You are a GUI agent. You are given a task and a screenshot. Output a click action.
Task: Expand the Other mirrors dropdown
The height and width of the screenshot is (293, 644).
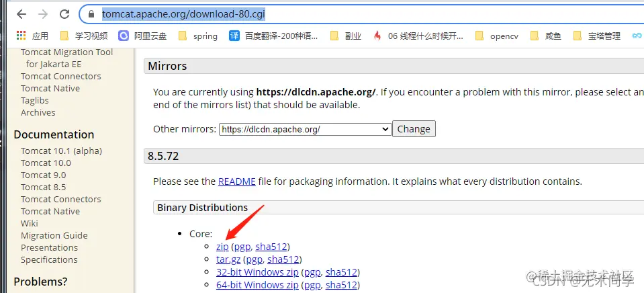click(x=305, y=129)
